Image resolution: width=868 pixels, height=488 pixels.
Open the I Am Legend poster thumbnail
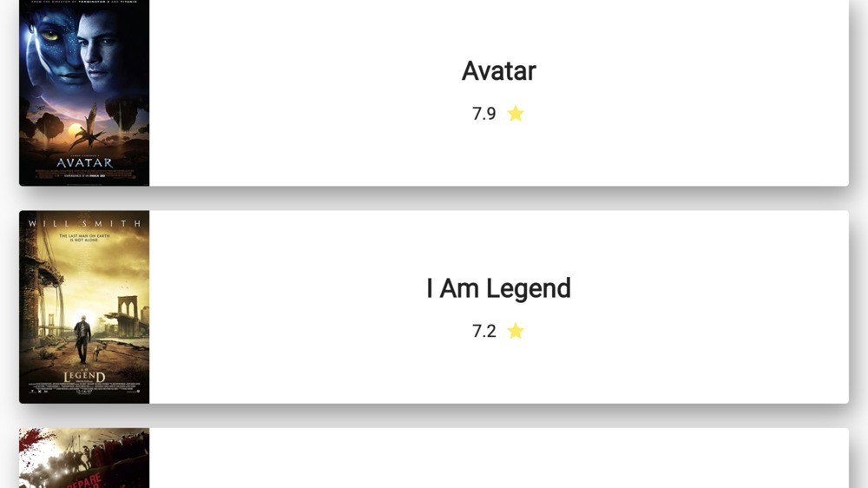click(x=84, y=307)
